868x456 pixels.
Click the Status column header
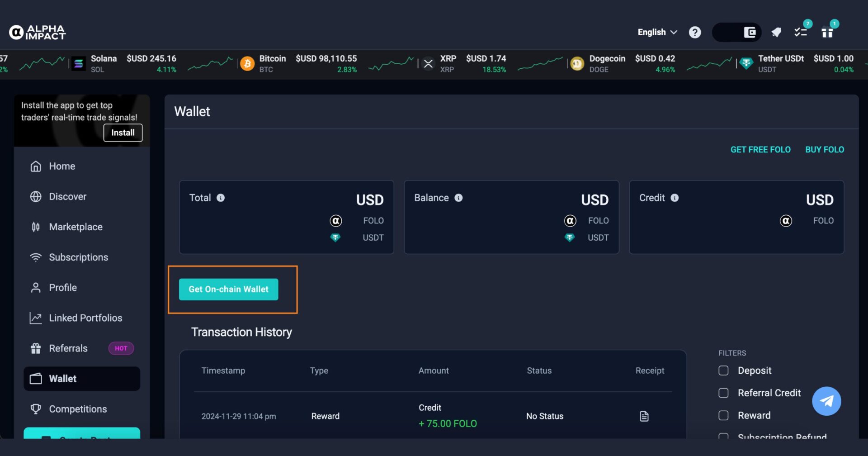(x=539, y=370)
